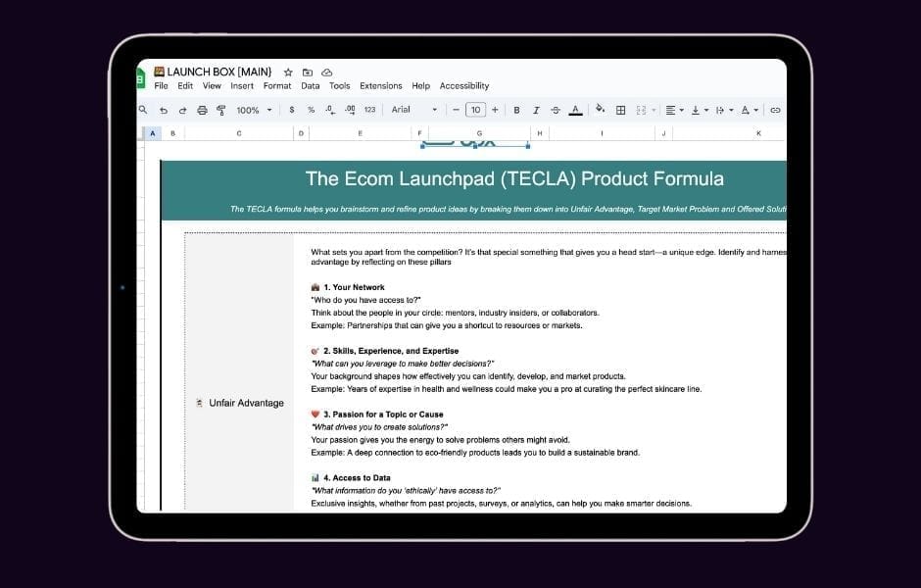Click the move to folder icon

click(308, 73)
